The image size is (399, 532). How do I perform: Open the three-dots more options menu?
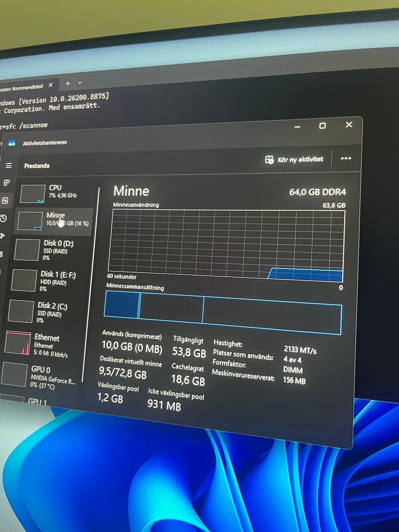[346, 158]
